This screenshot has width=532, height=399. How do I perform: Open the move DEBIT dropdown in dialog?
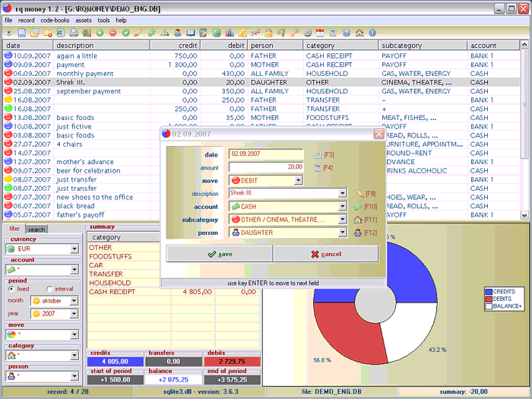[x=298, y=181]
